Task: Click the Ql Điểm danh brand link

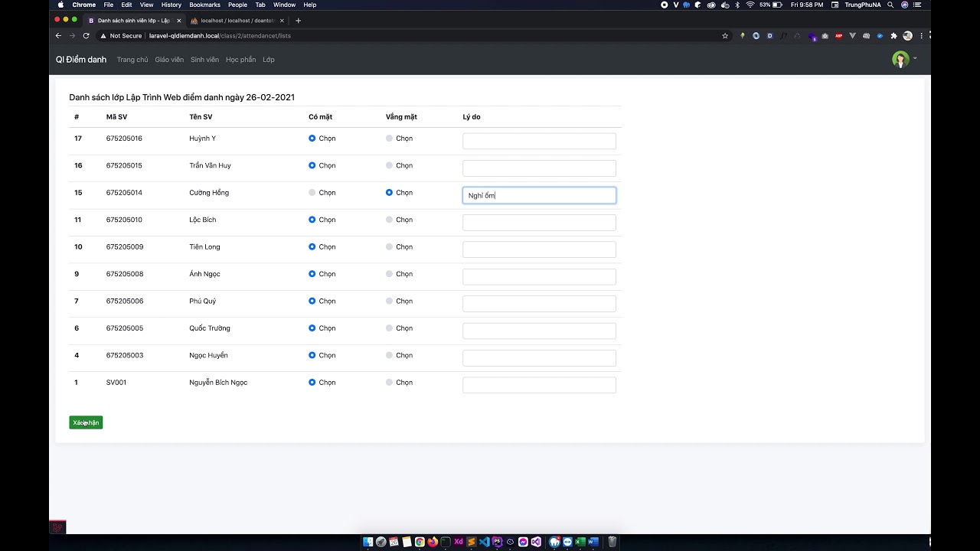Action: pyautogui.click(x=81, y=60)
